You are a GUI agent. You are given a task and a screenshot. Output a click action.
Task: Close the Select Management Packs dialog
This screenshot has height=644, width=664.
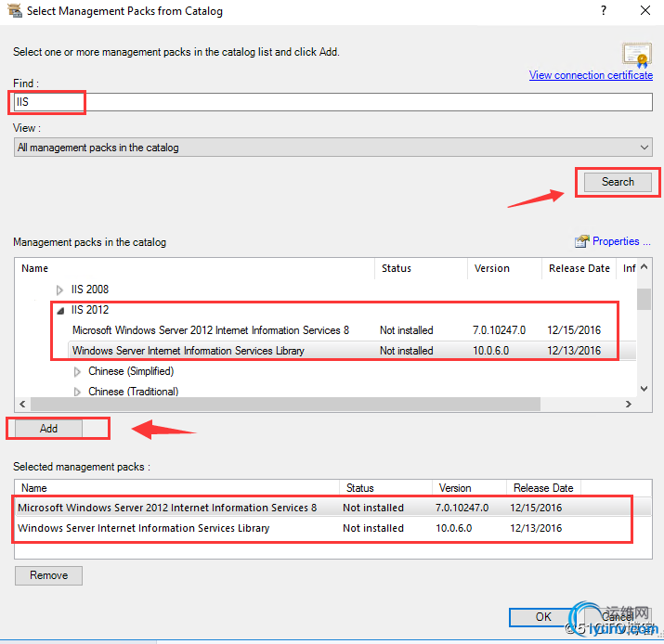645,10
